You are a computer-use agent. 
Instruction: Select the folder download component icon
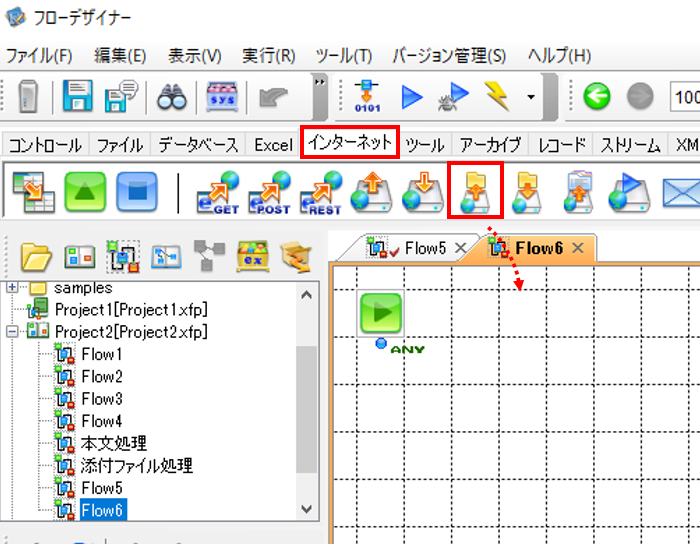click(x=527, y=192)
